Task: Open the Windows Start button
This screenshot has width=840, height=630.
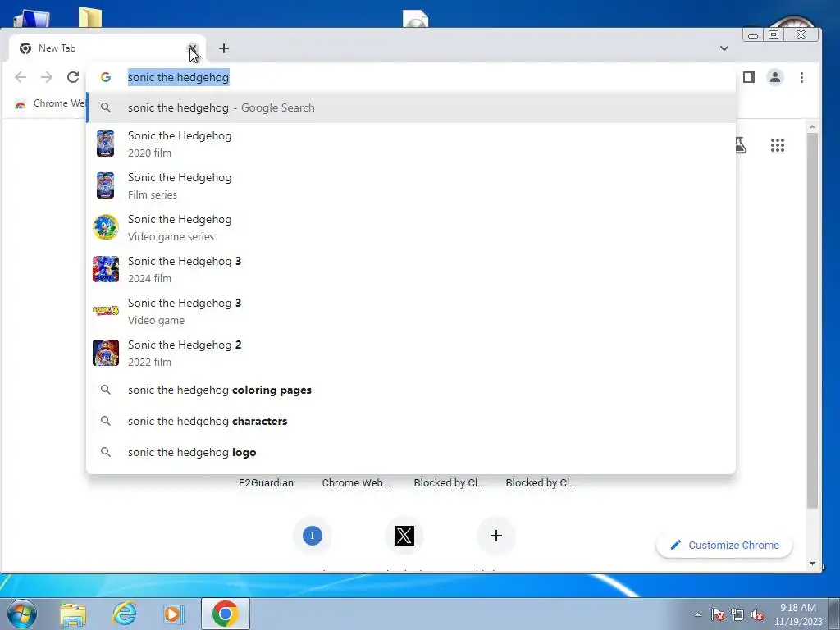Action: 22,614
